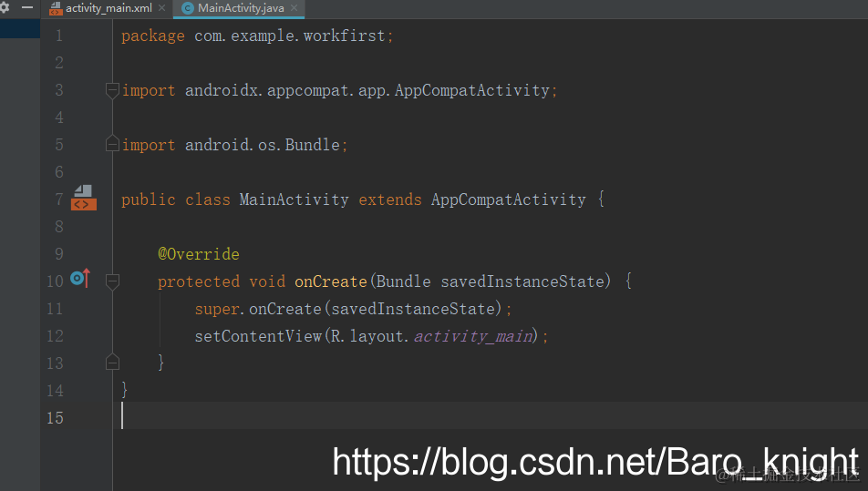Click the 'protected' keyword
Image resolution: width=868 pixels, height=491 pixels.
199,282
